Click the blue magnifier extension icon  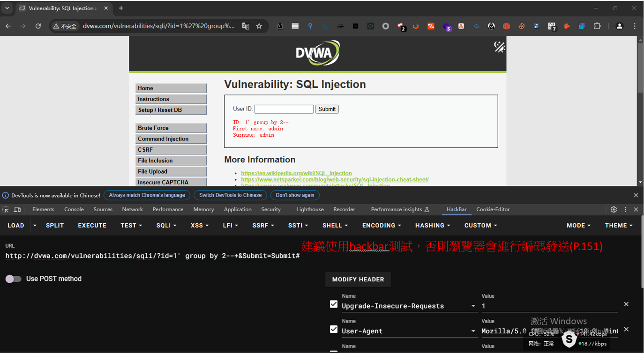(x=310, y=26)
